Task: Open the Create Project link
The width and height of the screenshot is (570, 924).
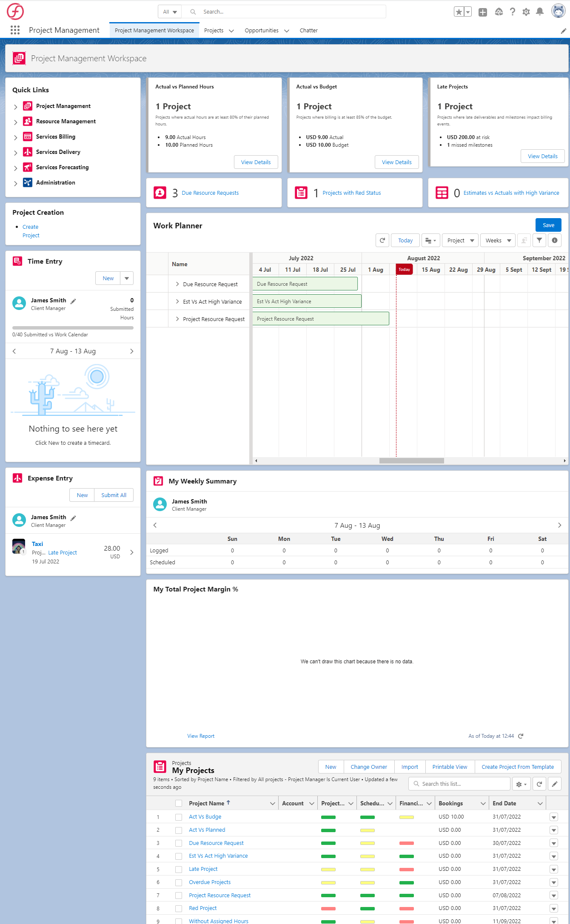Action: tap(31, 231)
